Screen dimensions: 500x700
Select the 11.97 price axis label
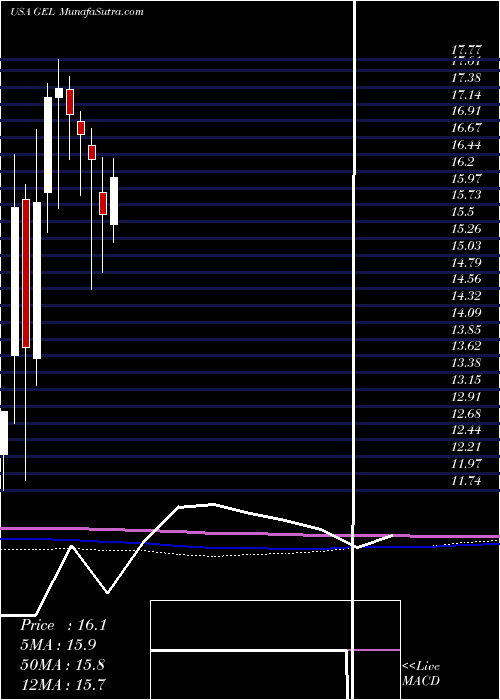pos(466,464)
